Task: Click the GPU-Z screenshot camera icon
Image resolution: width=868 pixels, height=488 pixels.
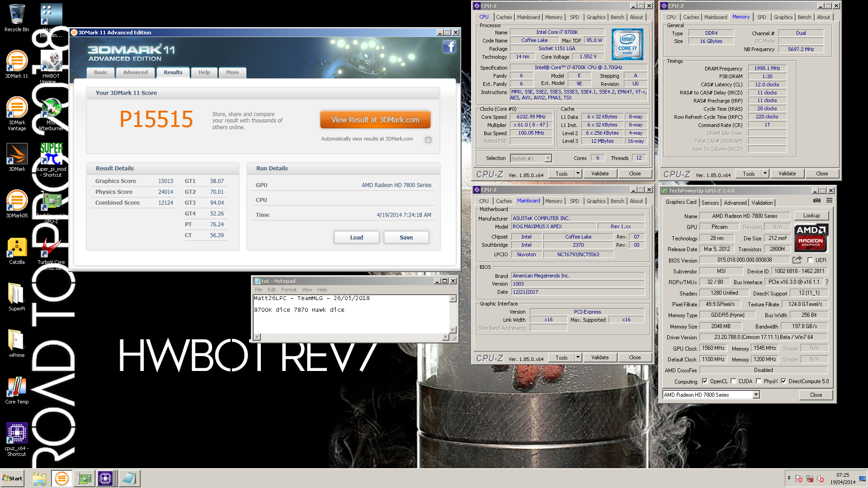Action: click(816, 200)
